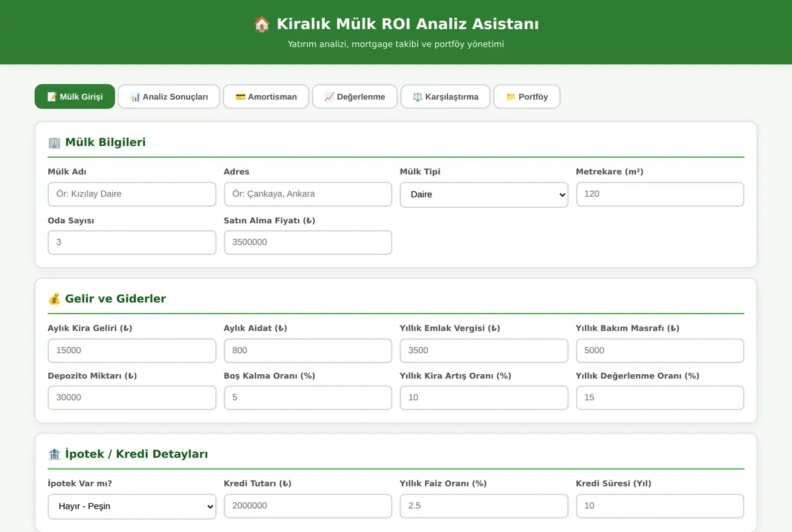Click the Mülk Bilgileri section heading
This screenshot has width=792, height=532.
pyautogui.click(x=106, y=143)
